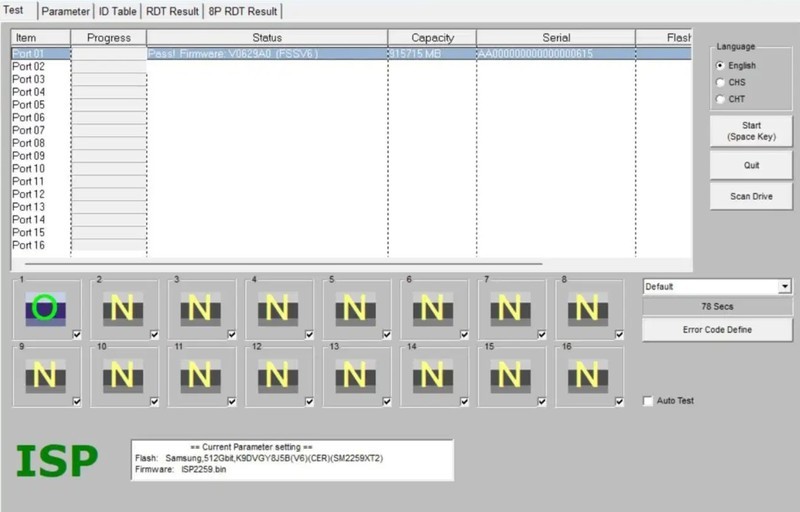Uncheck the port 9 enable checkbox
Screen dimensions: 800x512
(x=77, y=402)
